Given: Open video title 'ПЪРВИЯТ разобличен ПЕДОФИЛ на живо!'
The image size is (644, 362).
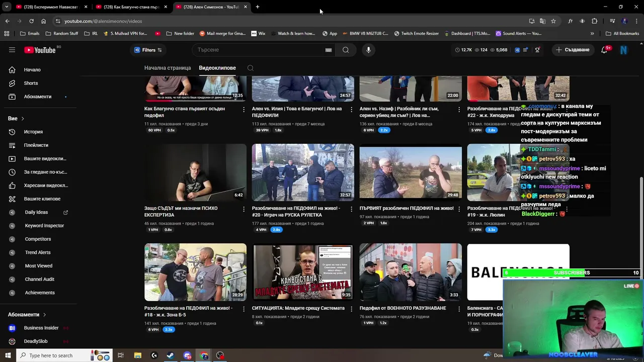Looking at the screenshot, I should (x=407, y=208).
